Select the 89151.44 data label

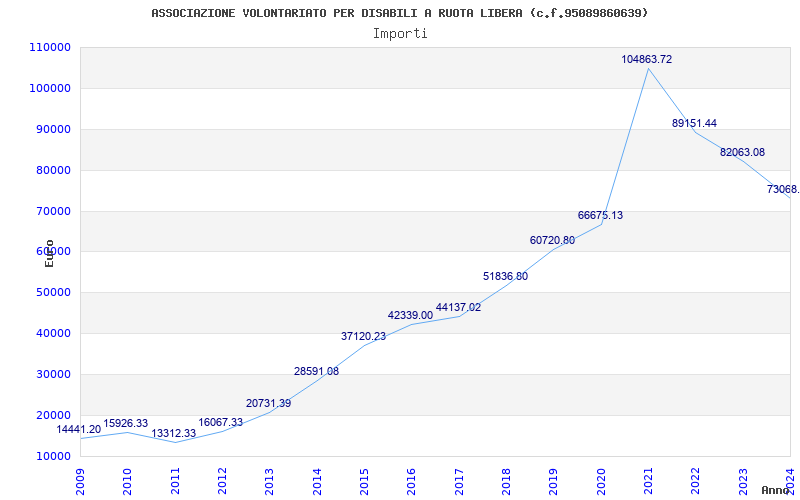point(694,123)
